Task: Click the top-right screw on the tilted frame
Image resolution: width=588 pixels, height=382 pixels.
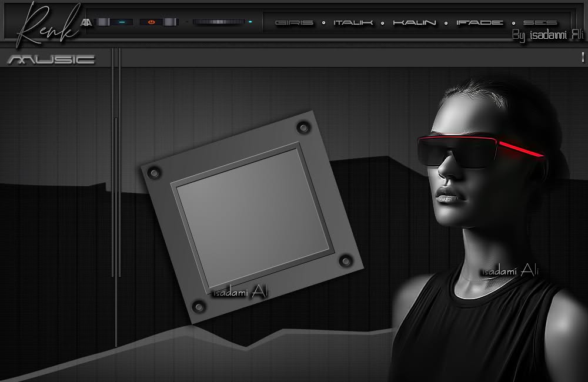Action: 303,128
